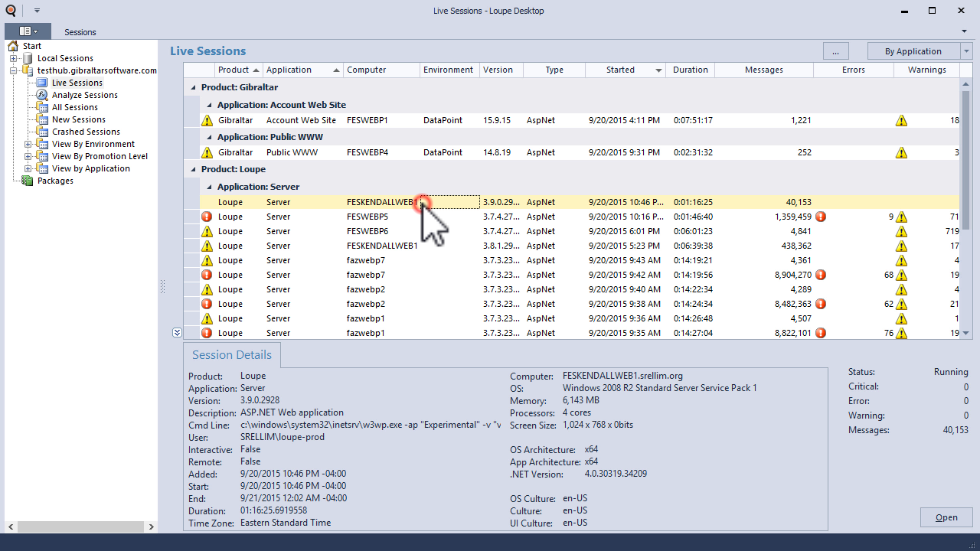
Task: Collapse the Product: Loupe group
Action: click(192, 169)
